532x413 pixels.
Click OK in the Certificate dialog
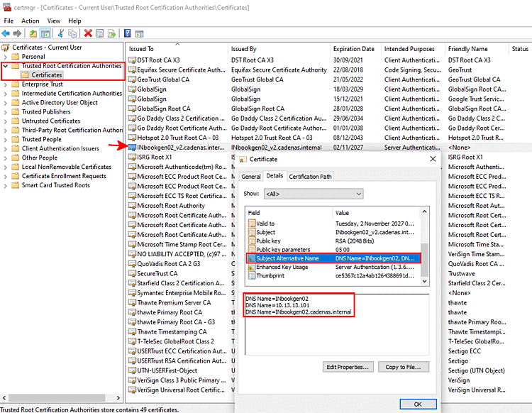(x=418, y=404)
